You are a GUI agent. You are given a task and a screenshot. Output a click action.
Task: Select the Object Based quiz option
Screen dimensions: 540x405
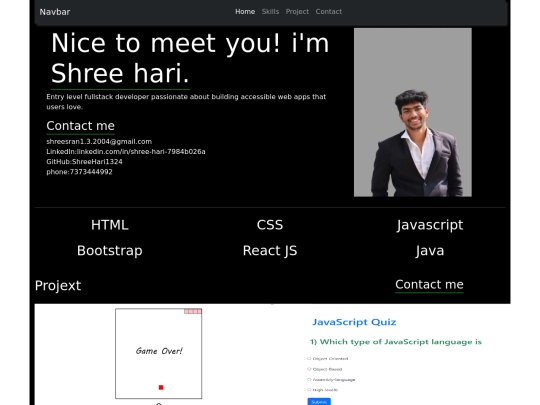(x=324, y=369)
